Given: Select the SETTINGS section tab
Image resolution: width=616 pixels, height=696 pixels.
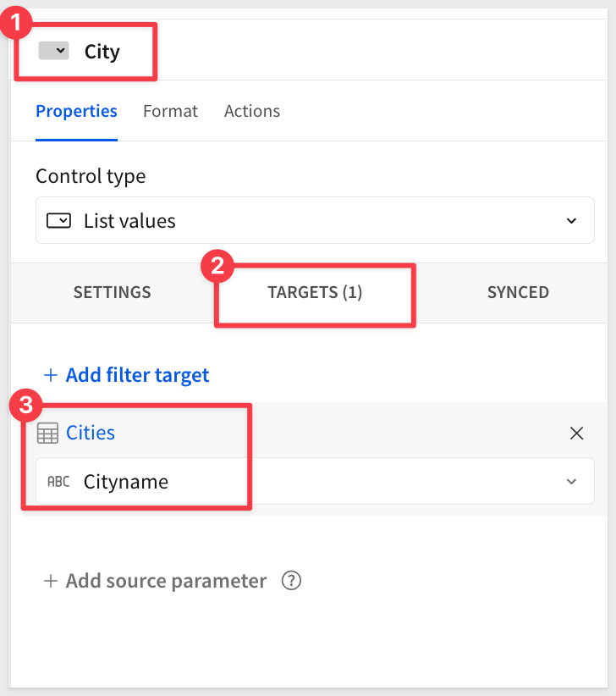Looking at the screenshot, I should click(x=112, y=292).
